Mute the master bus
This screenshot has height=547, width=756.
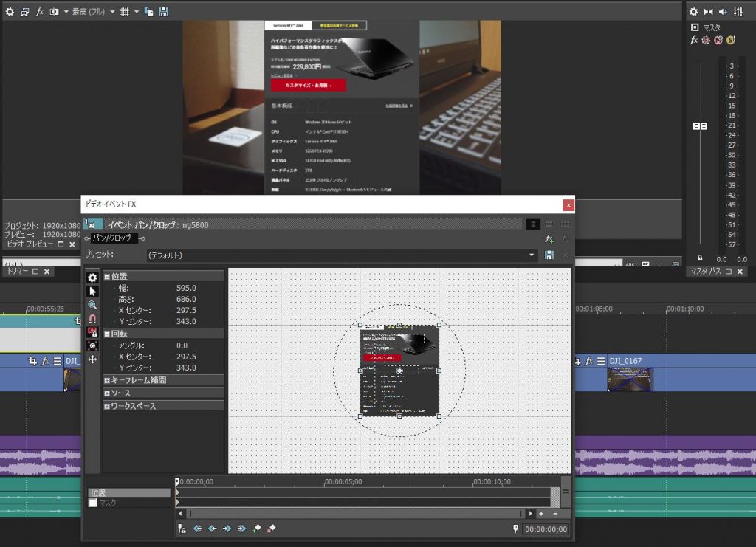(x=718, y=40)
